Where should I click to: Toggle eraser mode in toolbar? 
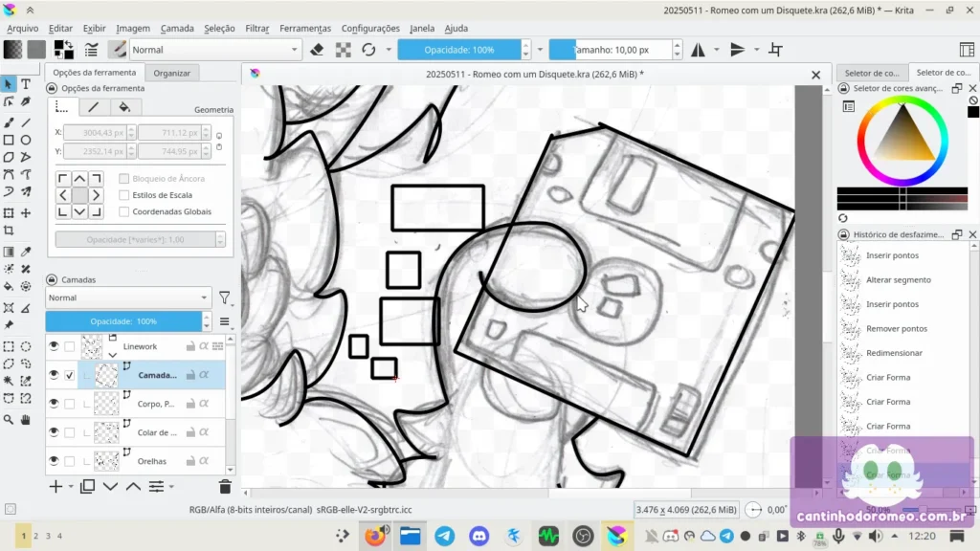[317, 50]
